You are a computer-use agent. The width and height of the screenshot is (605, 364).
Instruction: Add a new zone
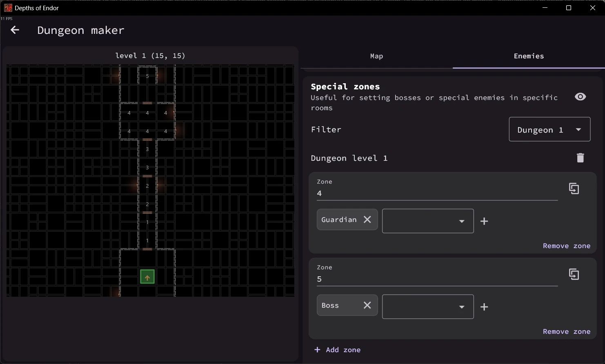tap(337, 350)
